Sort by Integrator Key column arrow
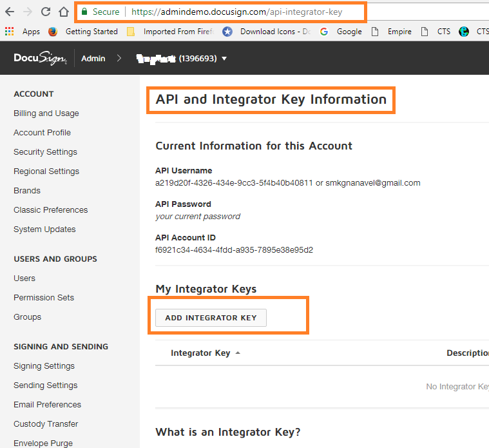489x448 pixels. point(238,353)
